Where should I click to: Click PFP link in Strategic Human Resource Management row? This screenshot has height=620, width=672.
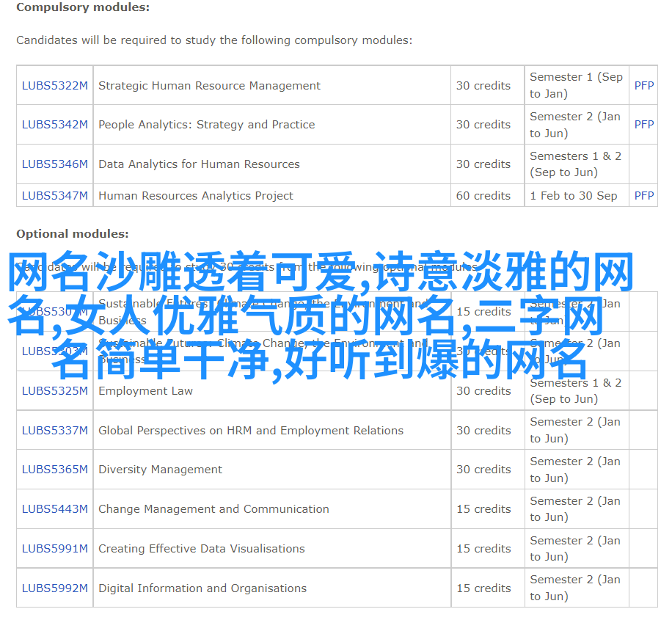pyautogui.click(x=644, y=86)
